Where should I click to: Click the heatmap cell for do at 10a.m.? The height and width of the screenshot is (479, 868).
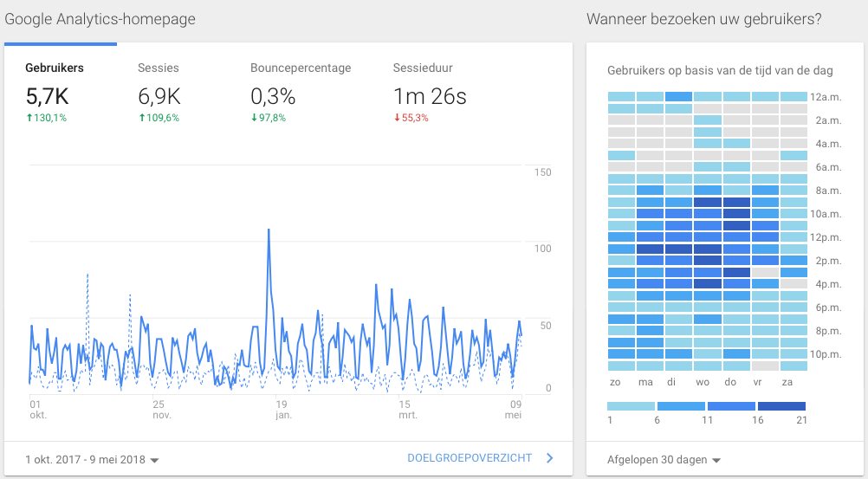[736, 214]
